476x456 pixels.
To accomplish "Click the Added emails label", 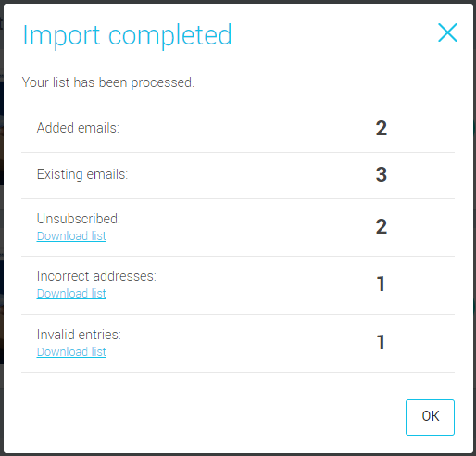I will click(78, 128).
